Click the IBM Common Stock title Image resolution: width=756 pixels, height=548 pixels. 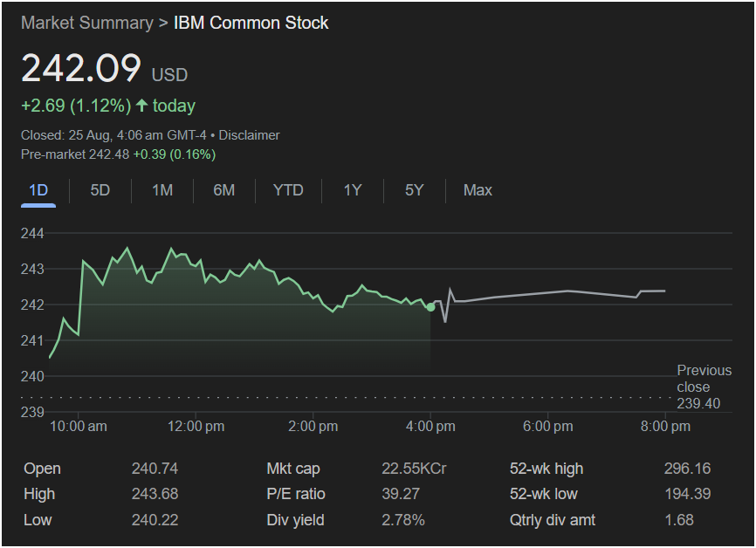click(x=251, y=23)
